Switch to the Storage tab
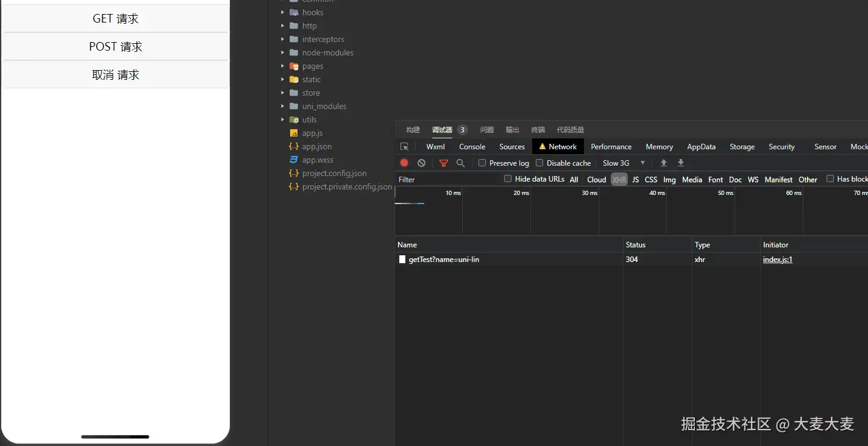Screen dimensions: 868x446 click(x=742, y=147)
